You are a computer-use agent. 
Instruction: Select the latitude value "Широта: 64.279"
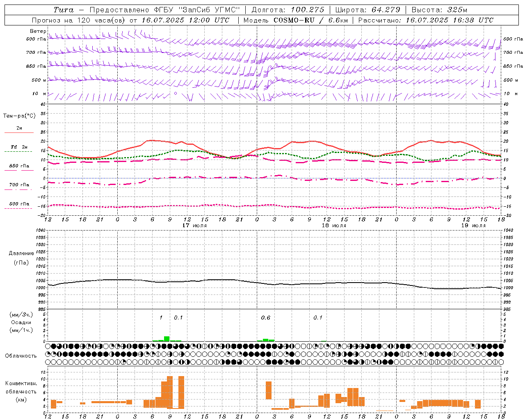coord(367,10)
